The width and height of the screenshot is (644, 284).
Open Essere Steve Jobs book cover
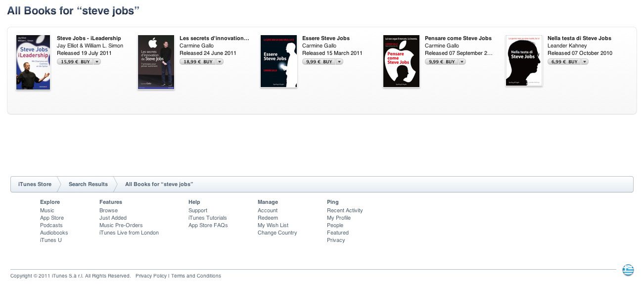point(278,61)
